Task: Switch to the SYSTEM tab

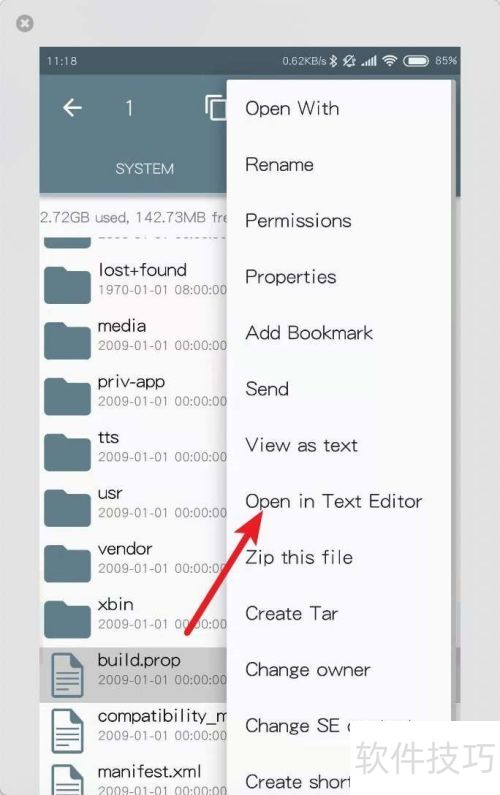Action: pyautogui.click(x=145, y=168)
